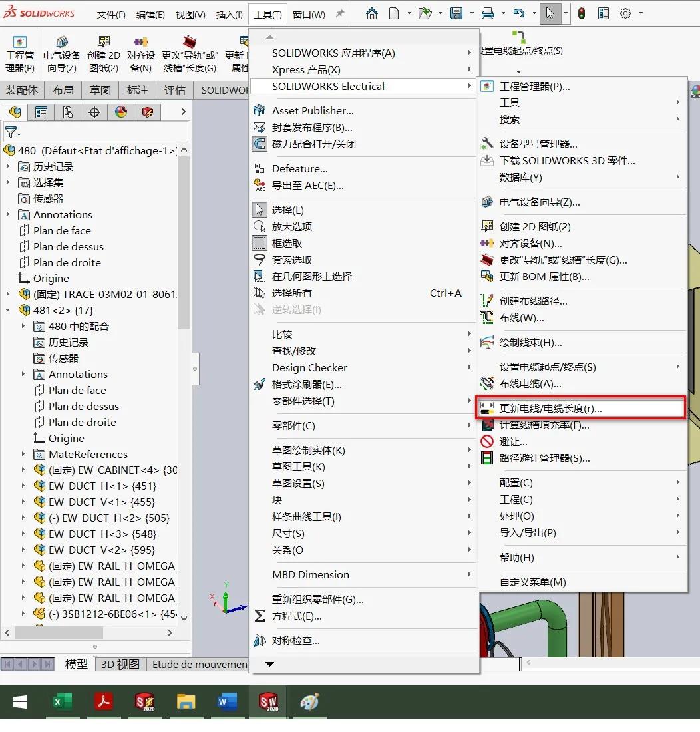Switch to the 草图 ribbon tab

(100, 90)
